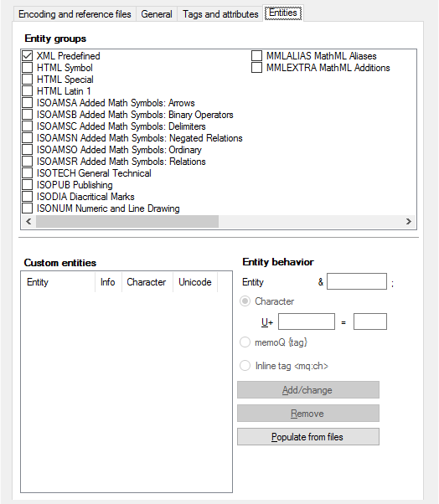439x504 pixels.
Task: Enable ISODIA Diacritical Marks group
Action: tap(28, 197)
